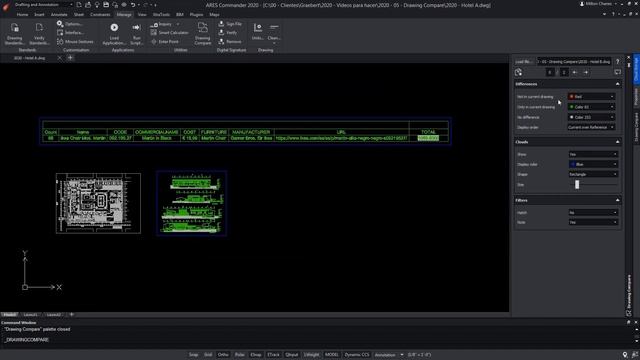This screenshot has height=360, width=640.
Task: Click Sign File in Digital Signature
Action: (x=230, y=24)
